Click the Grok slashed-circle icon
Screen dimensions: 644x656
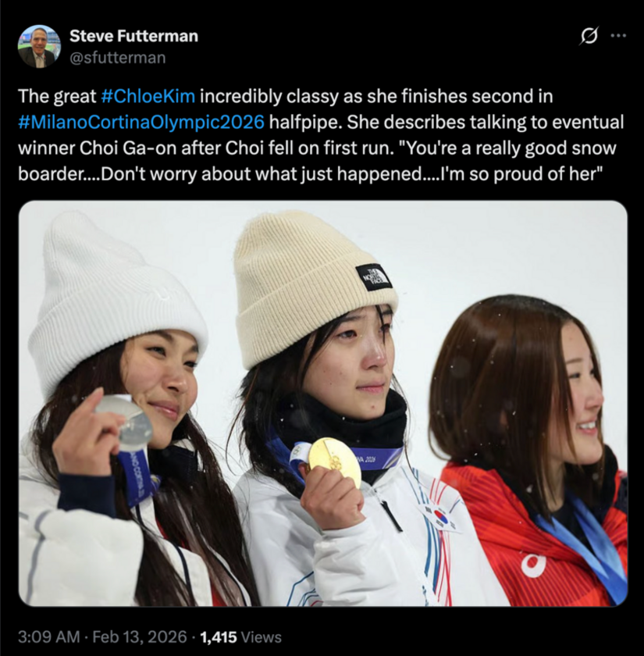pos(589,36)
